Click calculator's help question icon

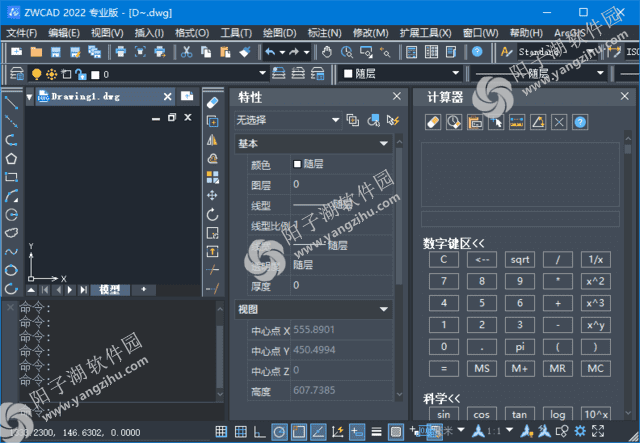[x=580, y=122]
